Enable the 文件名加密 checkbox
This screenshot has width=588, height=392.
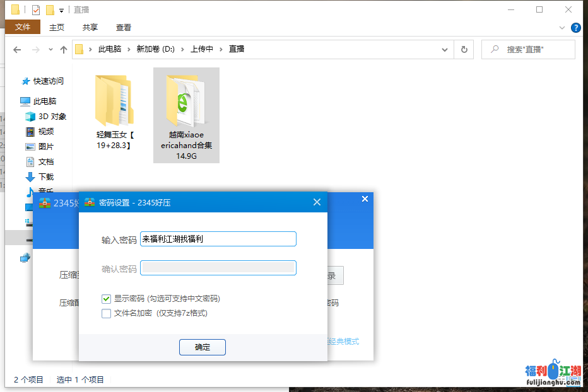pyautogui.click(x=107, y=313)
